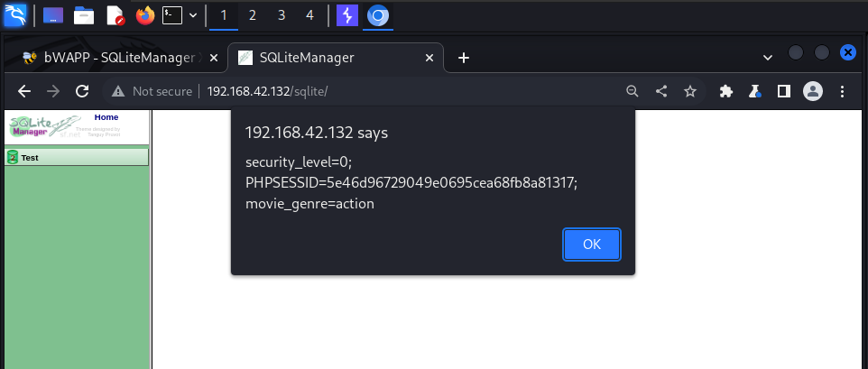The width and height of the screenshot is (868, 369).
Task: Open Chrome's three-dot menu
Action: (842, 91)
